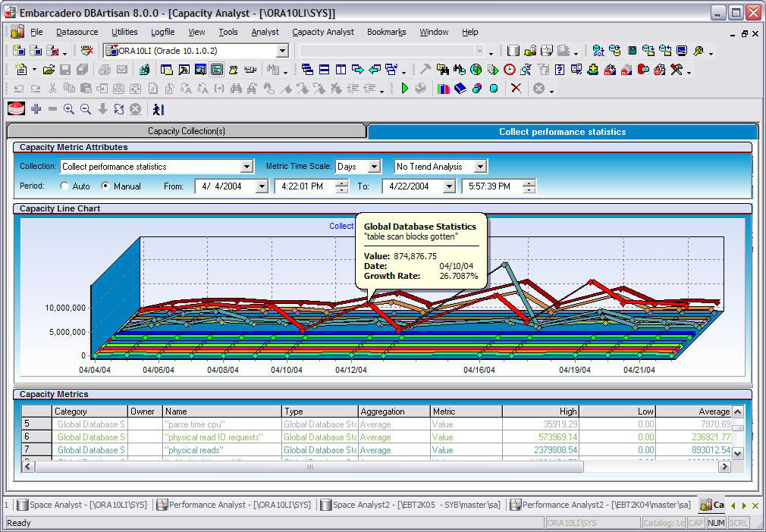Image resolution: width=766 pixels, height=532 pixels.
Task: Click the blue plus add icon
Action: coord(36,109)
